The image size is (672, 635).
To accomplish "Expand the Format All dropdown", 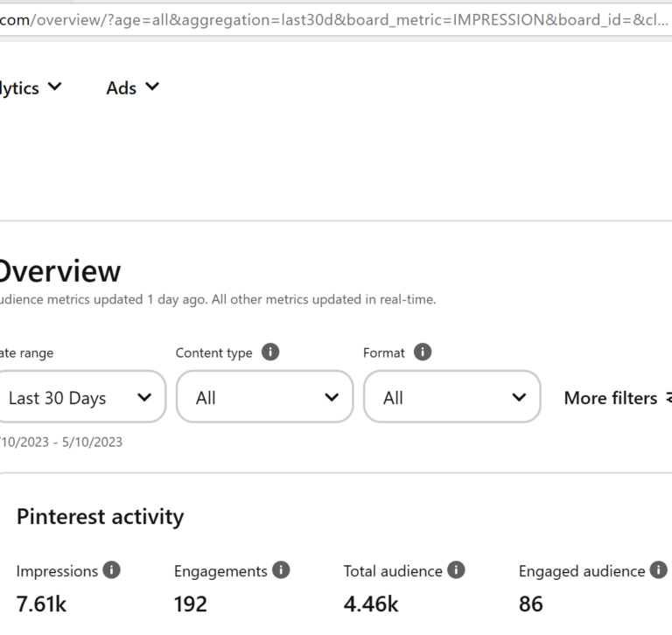I will pos(452,397).
